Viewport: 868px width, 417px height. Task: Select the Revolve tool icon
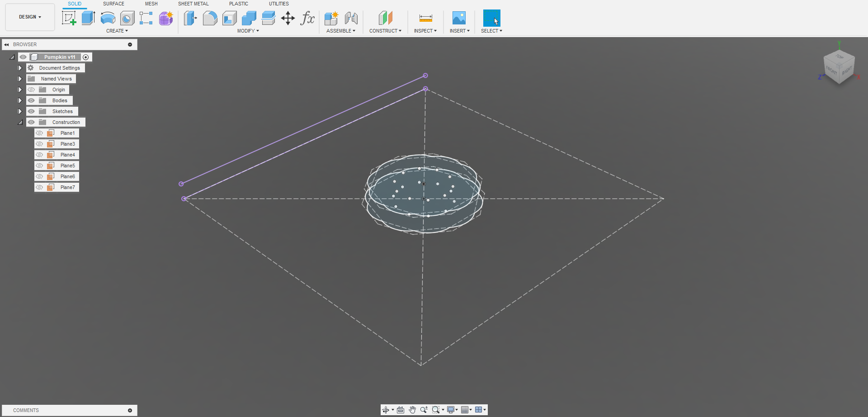pyautogui.click(x=108, y=18)
